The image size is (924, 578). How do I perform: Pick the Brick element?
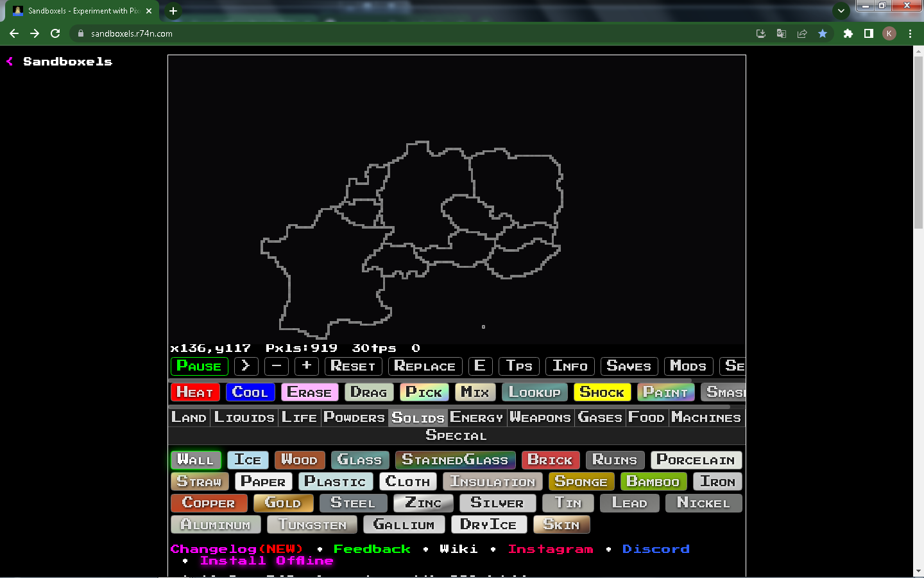pyautogui.click(x=551, y=460)
